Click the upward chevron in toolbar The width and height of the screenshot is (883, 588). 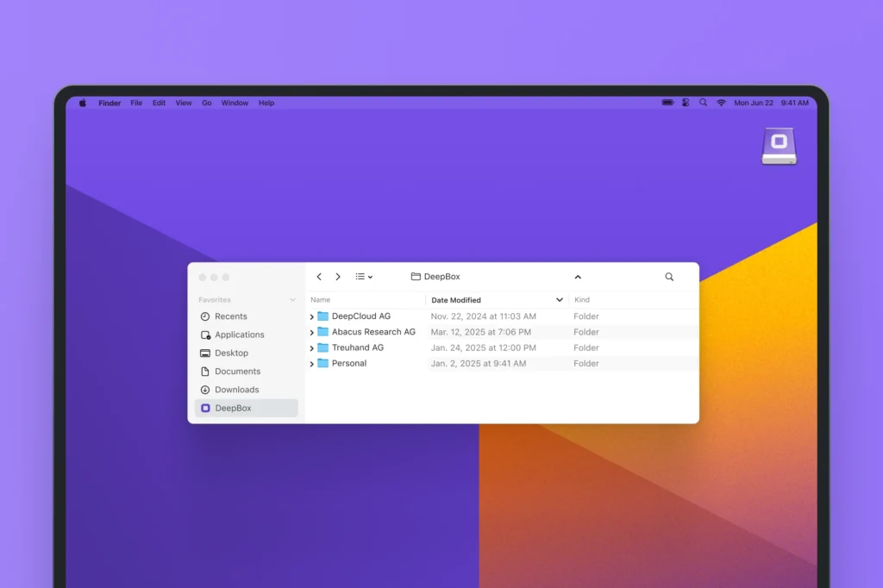(578, 277)
